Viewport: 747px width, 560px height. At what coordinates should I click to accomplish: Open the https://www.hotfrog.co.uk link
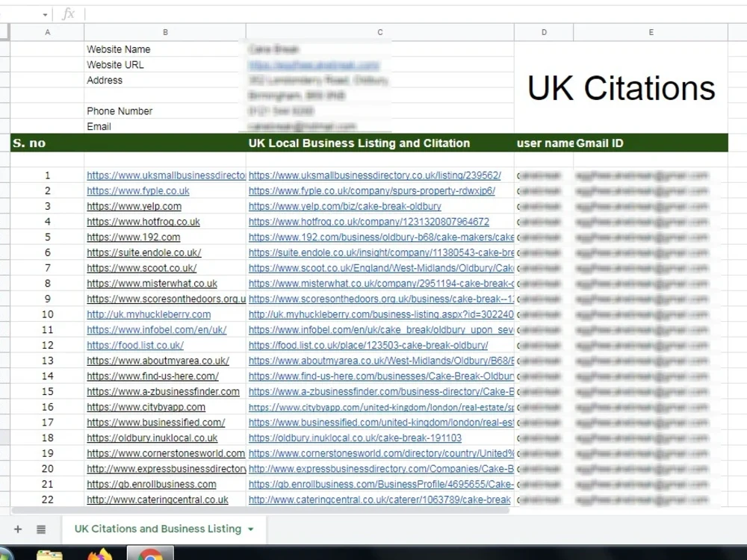[x=143, y=222]
